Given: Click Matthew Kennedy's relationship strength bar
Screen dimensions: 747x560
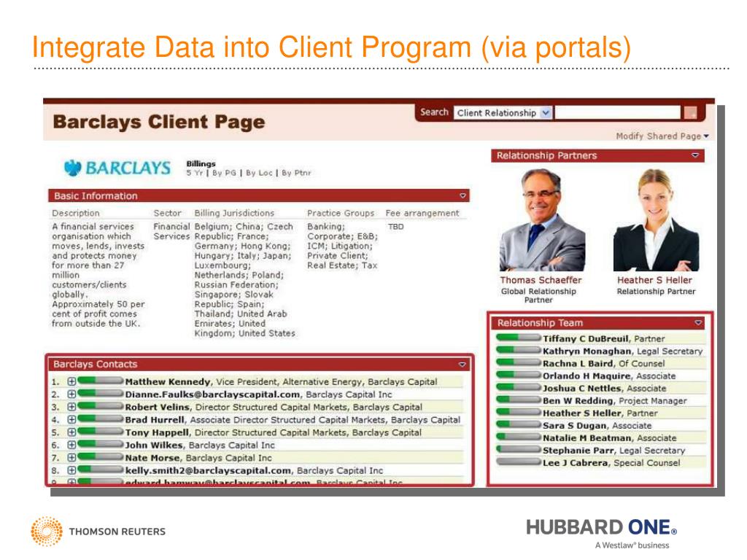Looking at the screenshot, I should point(100,381).
